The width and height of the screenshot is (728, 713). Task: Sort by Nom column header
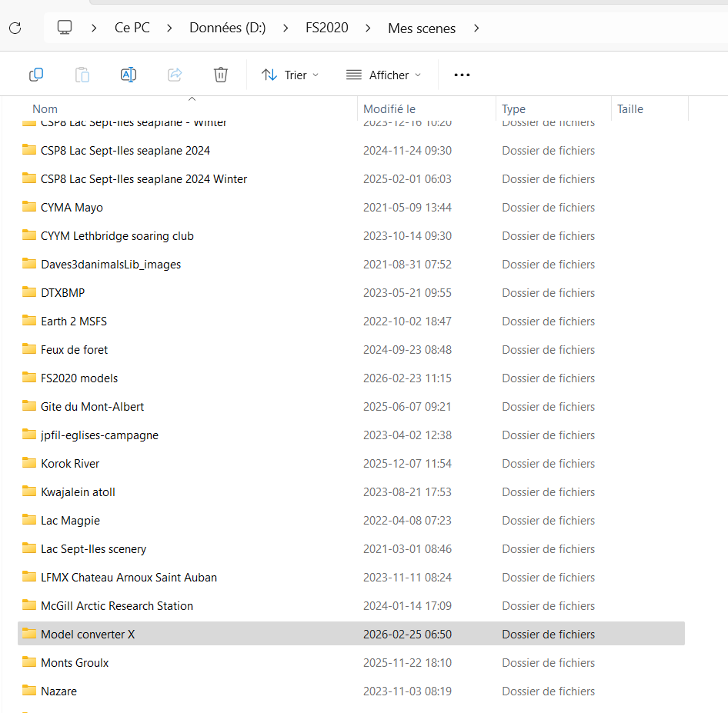click(x=45, y=109)
